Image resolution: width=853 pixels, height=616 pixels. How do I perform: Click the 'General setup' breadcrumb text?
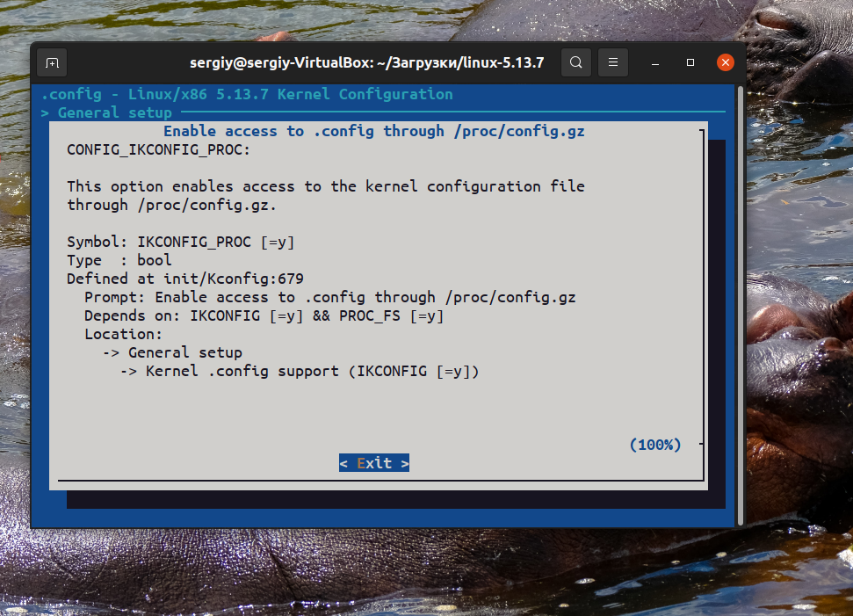coord(115,112)
